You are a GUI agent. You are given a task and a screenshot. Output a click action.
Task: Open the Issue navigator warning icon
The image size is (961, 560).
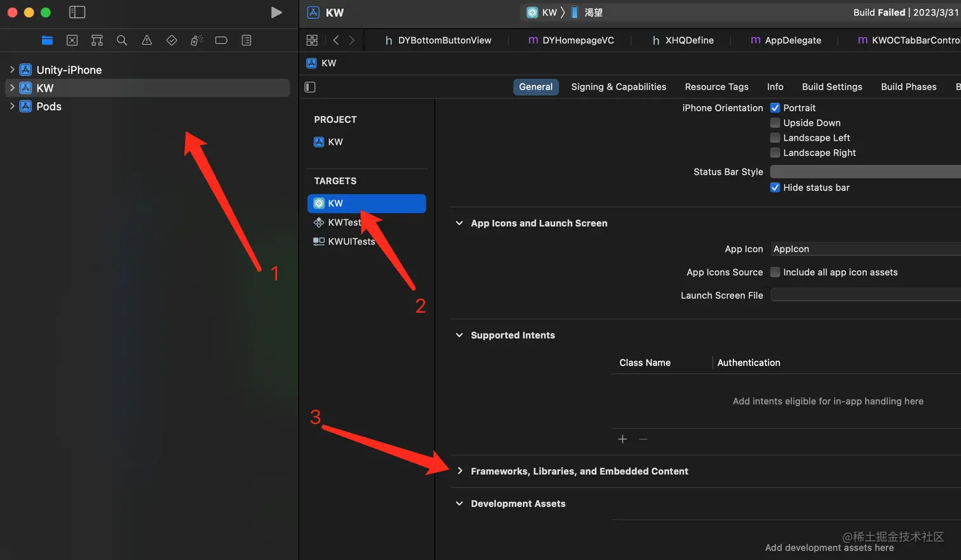pos(147,40)
